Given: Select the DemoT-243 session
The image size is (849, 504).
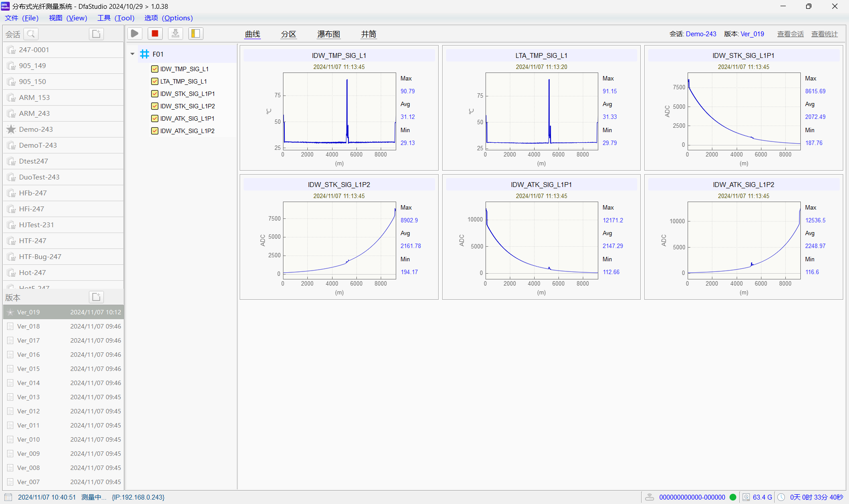Looking at the screenshot, I should tap(63, 145).
